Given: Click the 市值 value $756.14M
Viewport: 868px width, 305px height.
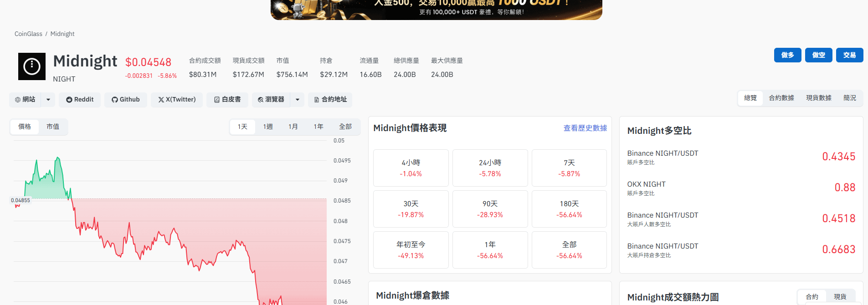Looking at the screenshot, I should point(292,75).
